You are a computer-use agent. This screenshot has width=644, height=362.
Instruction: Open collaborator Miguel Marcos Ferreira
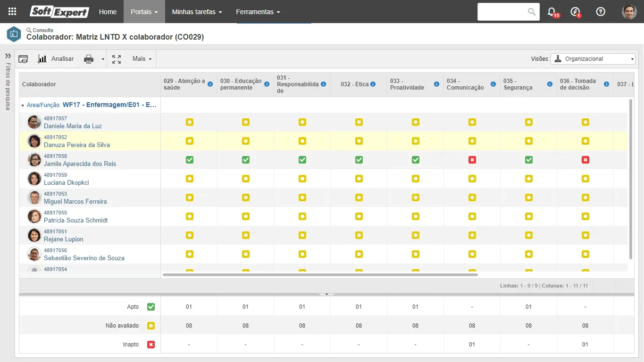click(75, 201)
